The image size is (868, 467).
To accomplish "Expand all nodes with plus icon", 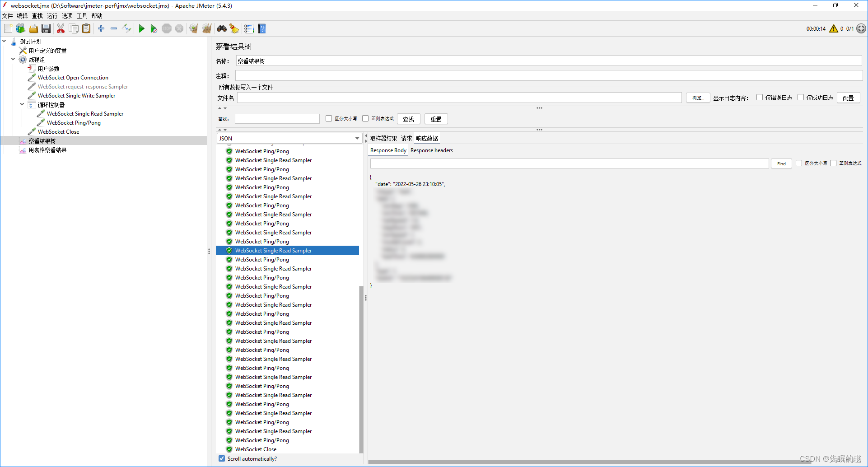I will 101,29.
